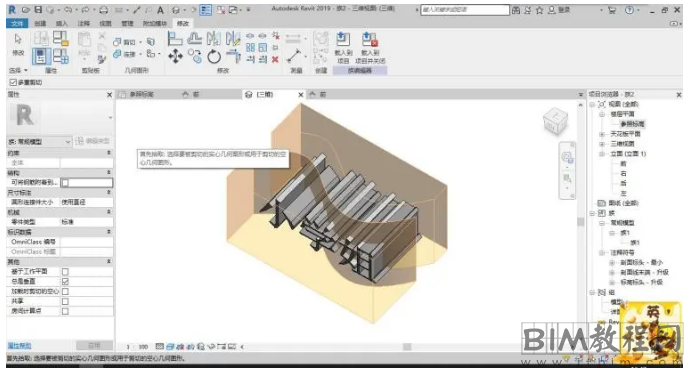
Task: Select the Mirror Pick Axis tool
Action: pyautogui.click(x=214, y=39)
